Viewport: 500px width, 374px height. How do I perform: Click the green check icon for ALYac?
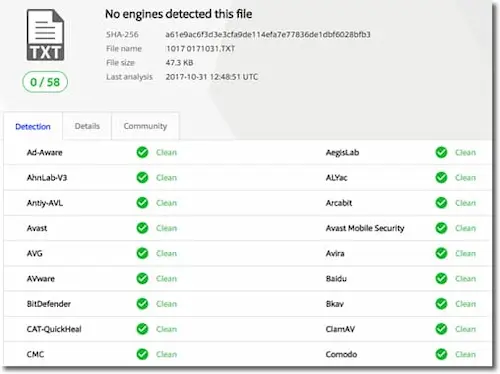pos(441,177)
